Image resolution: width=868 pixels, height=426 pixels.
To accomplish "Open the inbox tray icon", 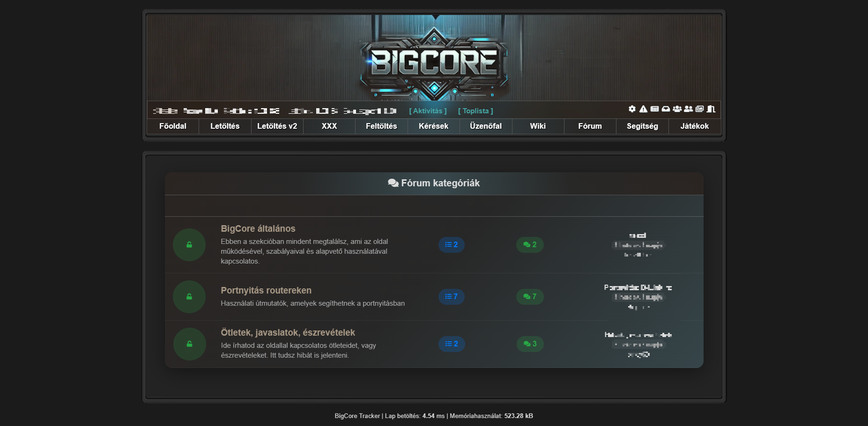I will click(666, 109).
